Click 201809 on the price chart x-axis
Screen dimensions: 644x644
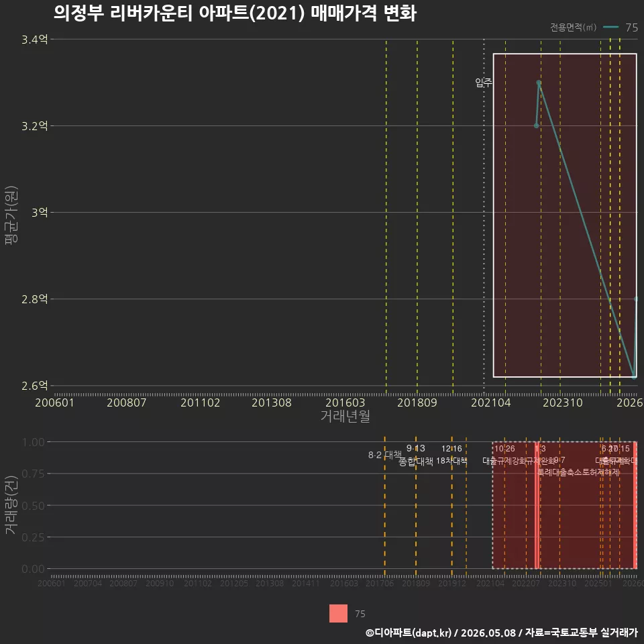[x=417, y=402]
